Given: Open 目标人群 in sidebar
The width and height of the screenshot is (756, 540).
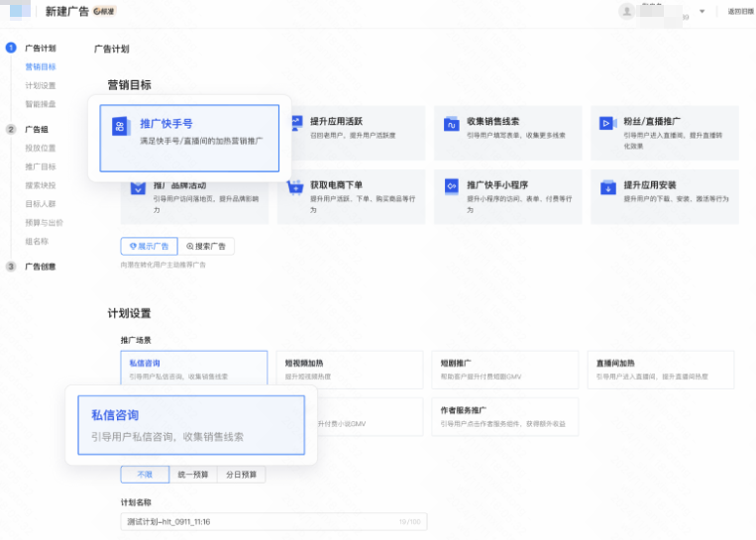Looking at the screenshot, I should 41,204.
